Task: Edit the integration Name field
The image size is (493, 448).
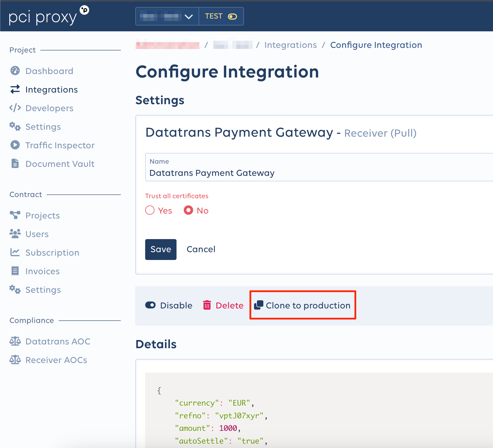Action: 319,167
